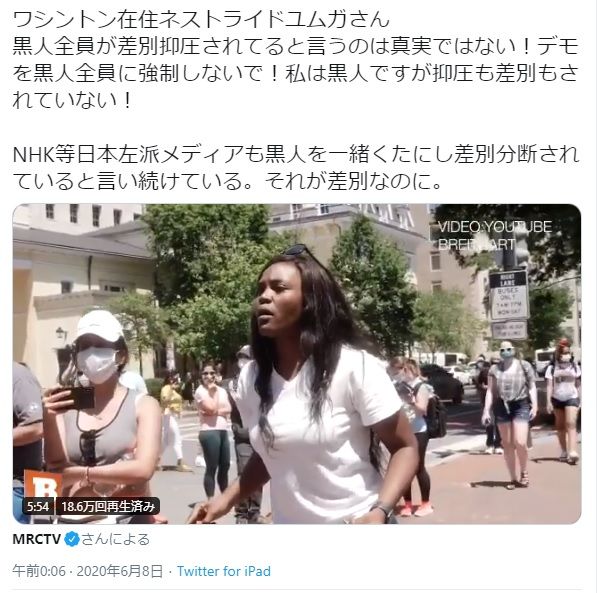Click the さんによる attribution text
Viewport: 597px width, 593px height.
(116, 539)
